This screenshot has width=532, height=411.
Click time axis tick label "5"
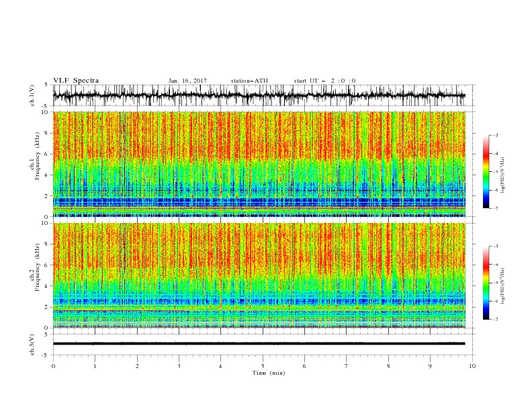click(263, 366)
